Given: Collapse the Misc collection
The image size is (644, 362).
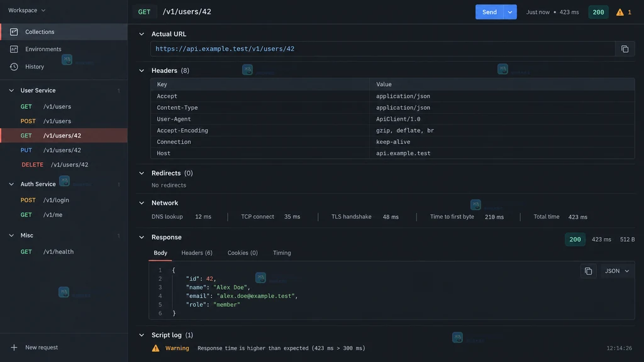Looking at the screenshot, I should (11, 235).
